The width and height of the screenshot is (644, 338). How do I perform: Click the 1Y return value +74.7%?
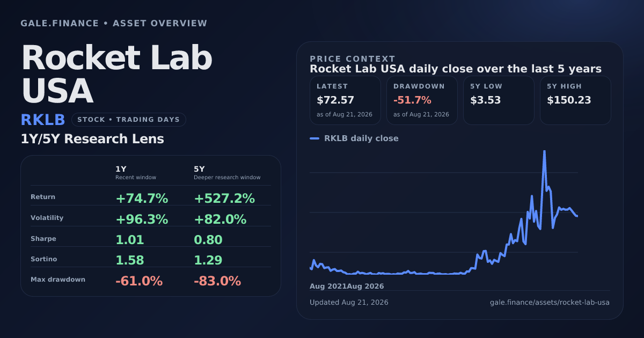tap(142, 199)
